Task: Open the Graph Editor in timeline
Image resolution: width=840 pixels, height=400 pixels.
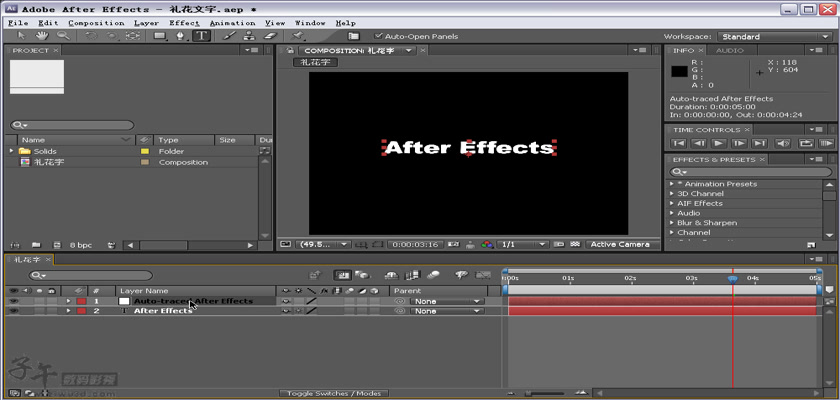Action: (483, 275)
